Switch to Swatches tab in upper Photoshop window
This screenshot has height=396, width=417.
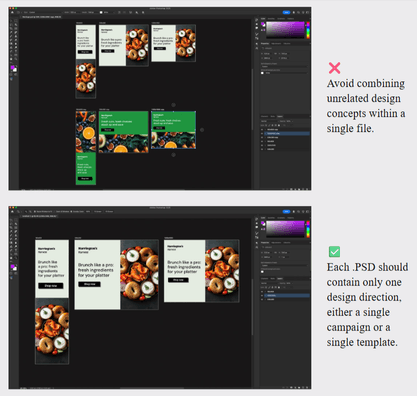pos(271,19)
